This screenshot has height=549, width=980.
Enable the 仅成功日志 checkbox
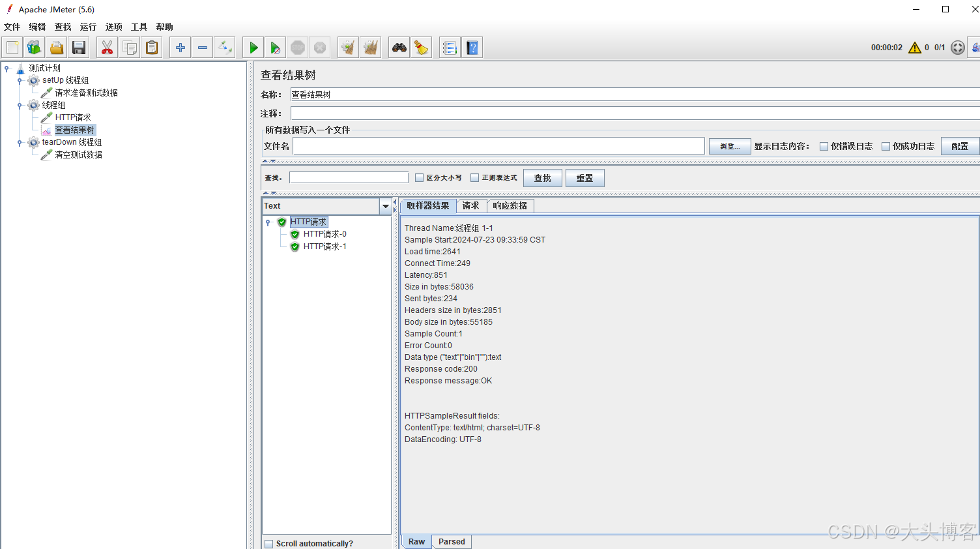(886, 147)
